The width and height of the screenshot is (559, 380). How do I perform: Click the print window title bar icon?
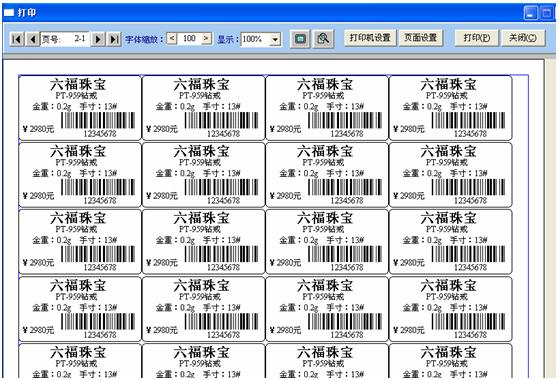[x=9, y=13]
